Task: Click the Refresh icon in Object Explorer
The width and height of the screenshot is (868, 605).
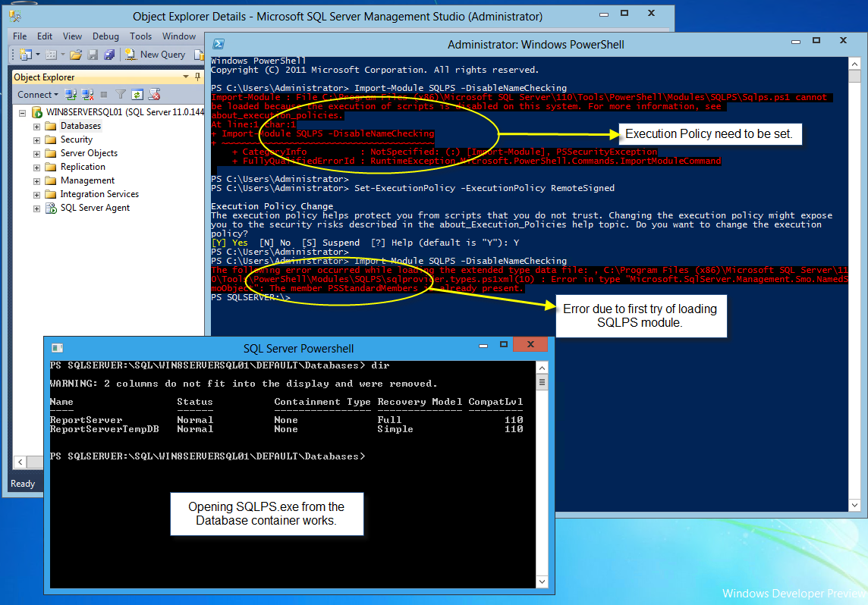Action: click(137, 95)
